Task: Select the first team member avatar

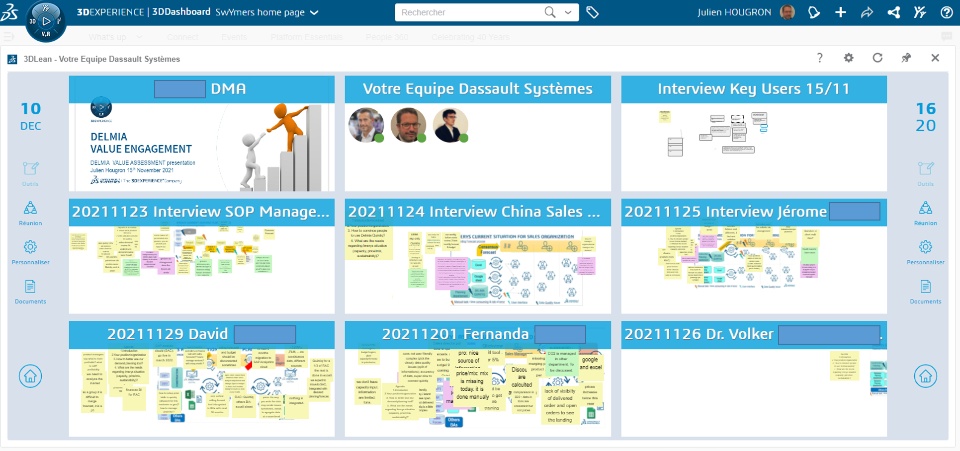Action: point(366,125)
